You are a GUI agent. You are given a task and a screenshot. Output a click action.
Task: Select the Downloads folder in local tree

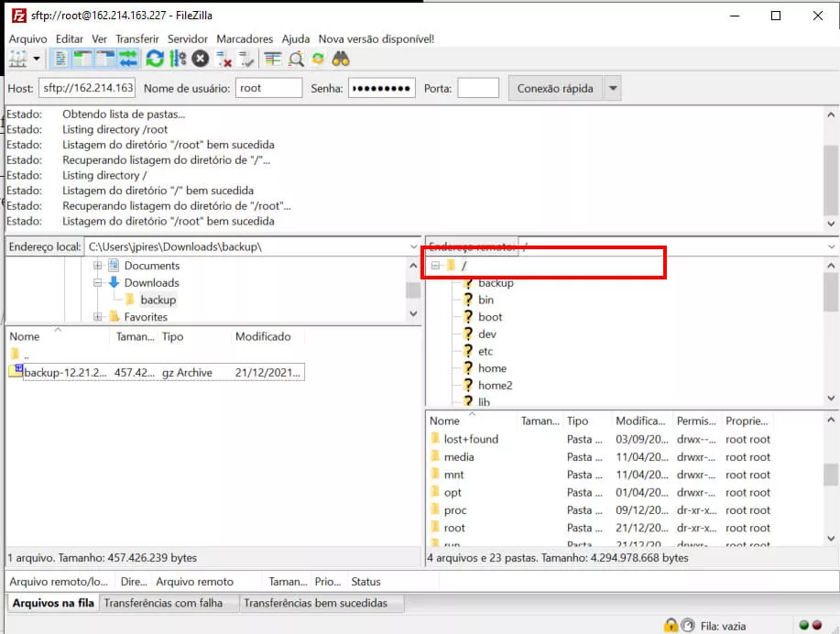pos(152,282)
